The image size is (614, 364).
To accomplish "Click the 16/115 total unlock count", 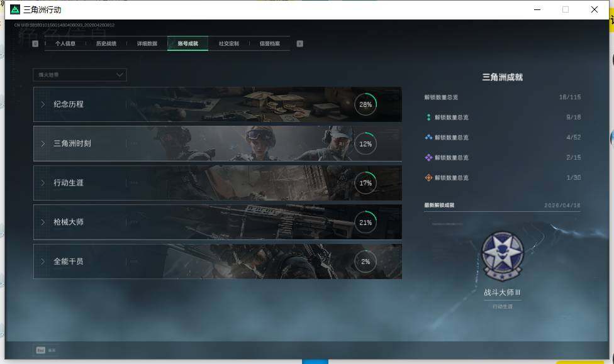I will click(570, 97).
